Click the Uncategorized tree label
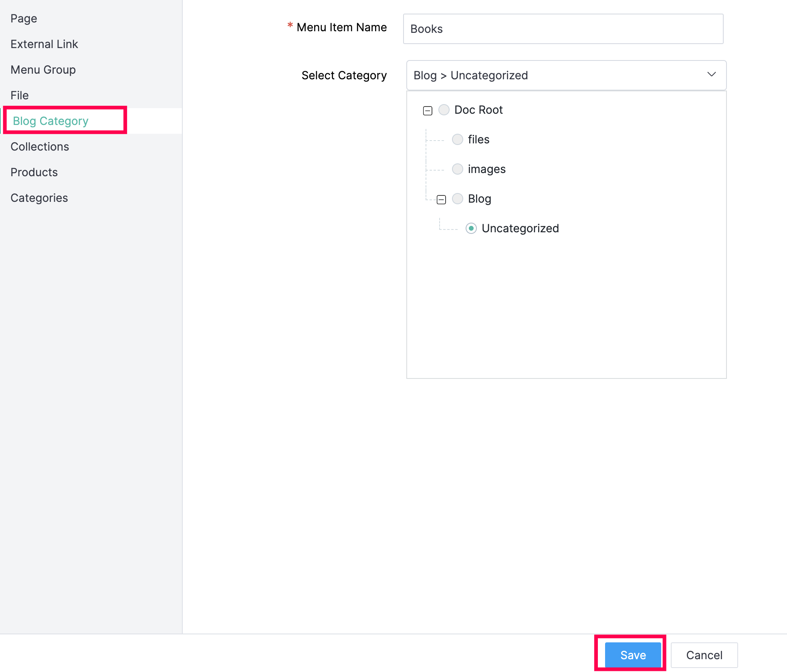Image resolution: width=787 pixels, height=672 pixels. 520,228
